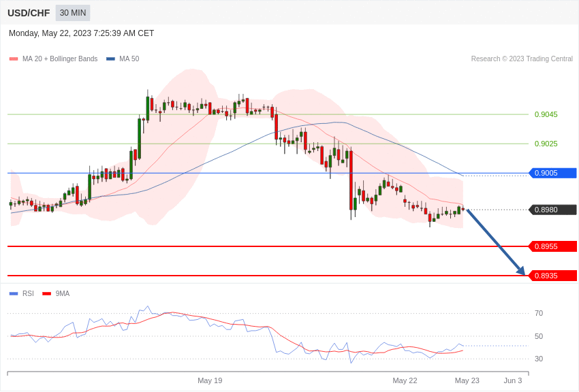
Task: Click the RSI 70 axis value
Action: 539,314
